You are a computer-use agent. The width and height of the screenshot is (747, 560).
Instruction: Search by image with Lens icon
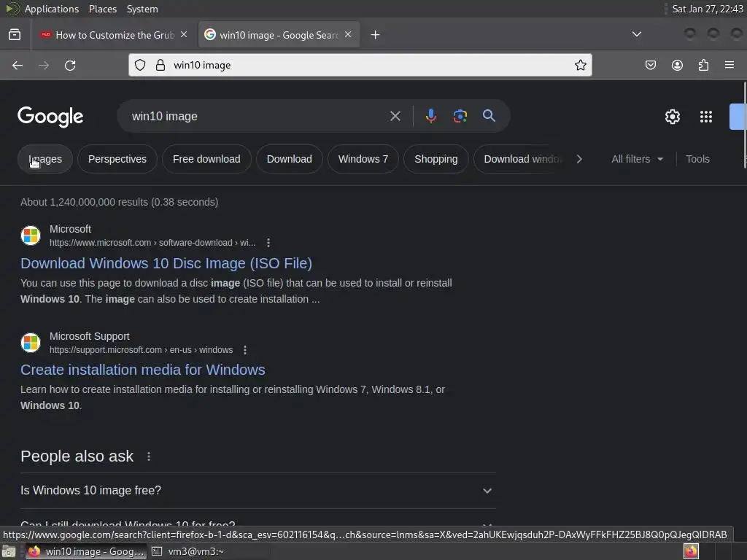click(460, 116)
